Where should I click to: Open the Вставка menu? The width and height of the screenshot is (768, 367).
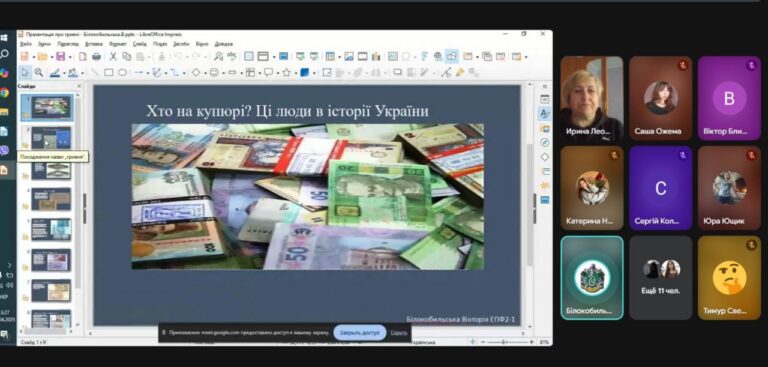(x=94, y=44)
